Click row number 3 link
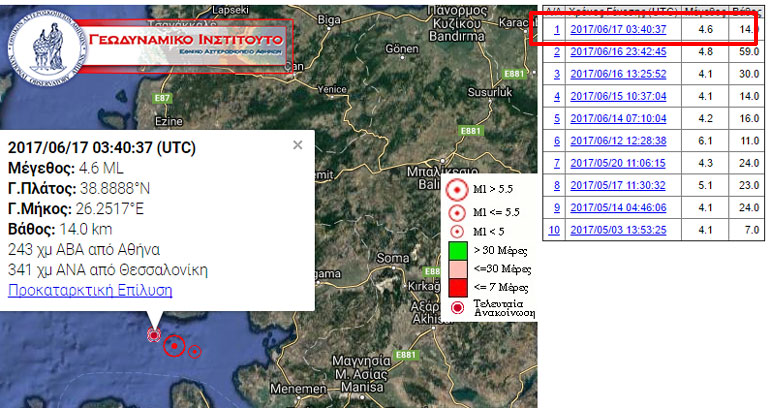The image size is (770, 408). click(557, 74)
